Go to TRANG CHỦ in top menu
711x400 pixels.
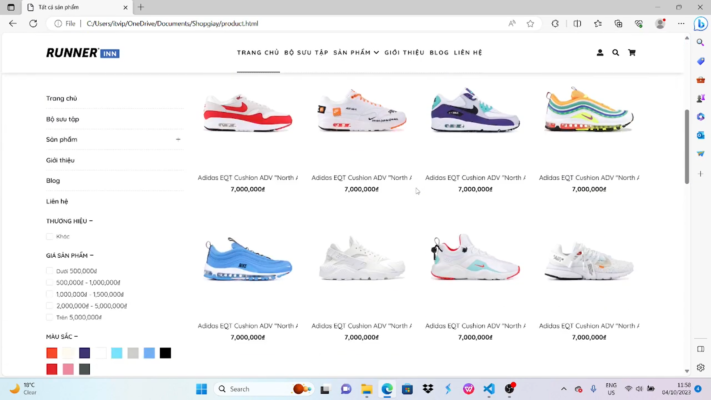point(258,53)
